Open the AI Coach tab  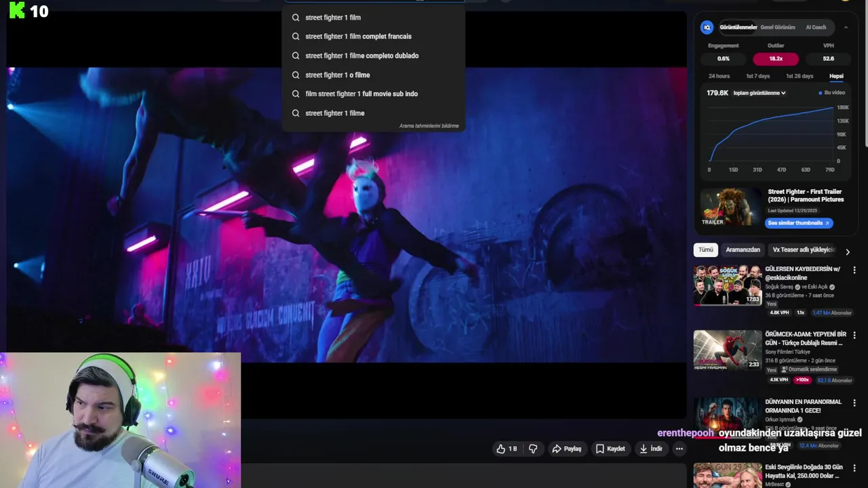(816, 27)
